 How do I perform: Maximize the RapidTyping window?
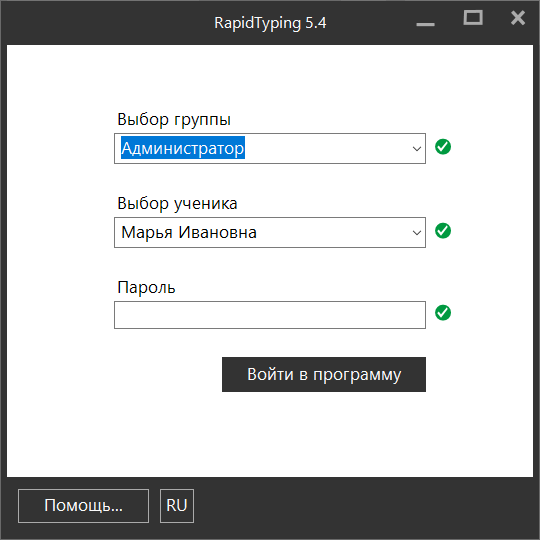473,18
